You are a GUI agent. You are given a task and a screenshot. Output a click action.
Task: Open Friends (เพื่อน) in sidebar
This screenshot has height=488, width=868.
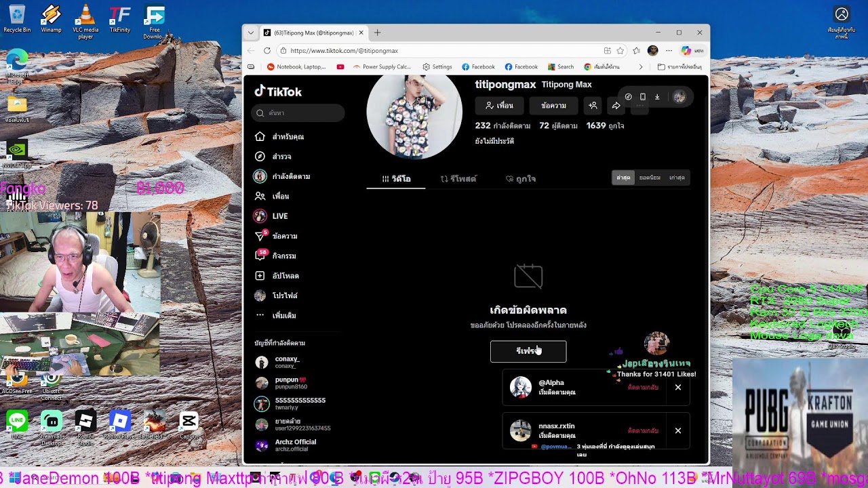click(272, 196)
